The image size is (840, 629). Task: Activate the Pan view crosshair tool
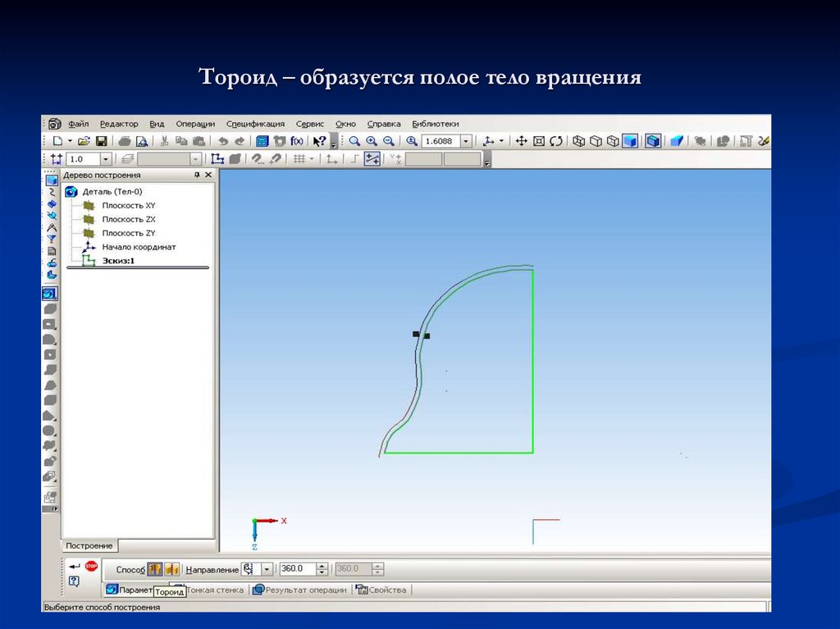pos(522,141)
